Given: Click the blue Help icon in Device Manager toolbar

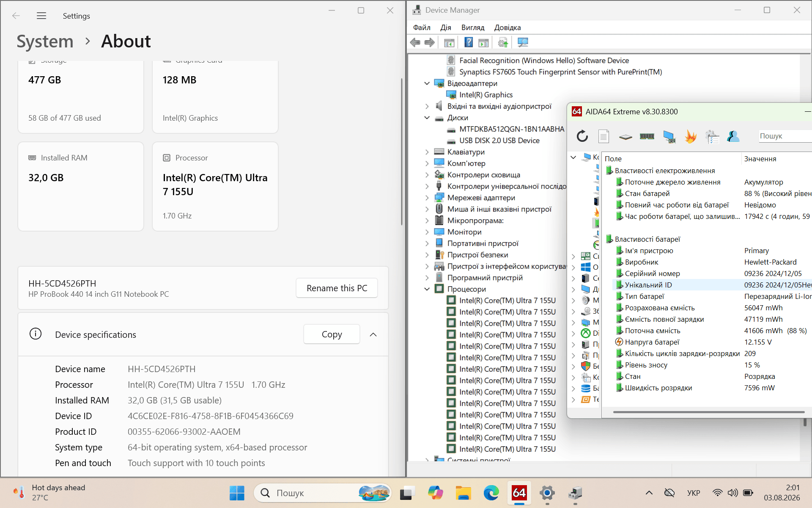Looking at the screenshot, I should point(469,42).
